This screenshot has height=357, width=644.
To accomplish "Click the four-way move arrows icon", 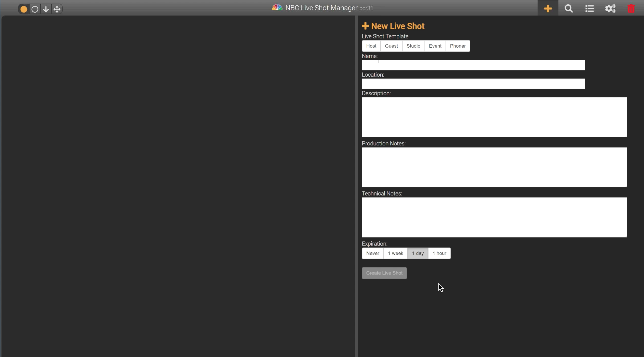I will tap(57, 9).
